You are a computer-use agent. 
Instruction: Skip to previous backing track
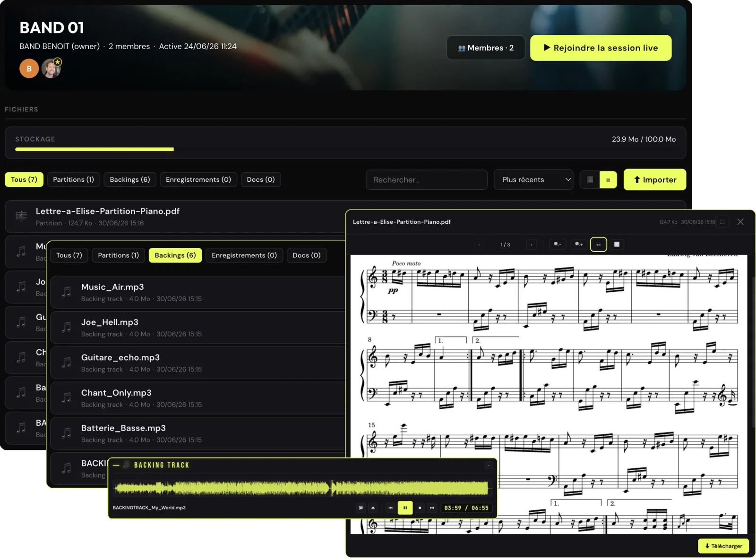tap(390, 508)
